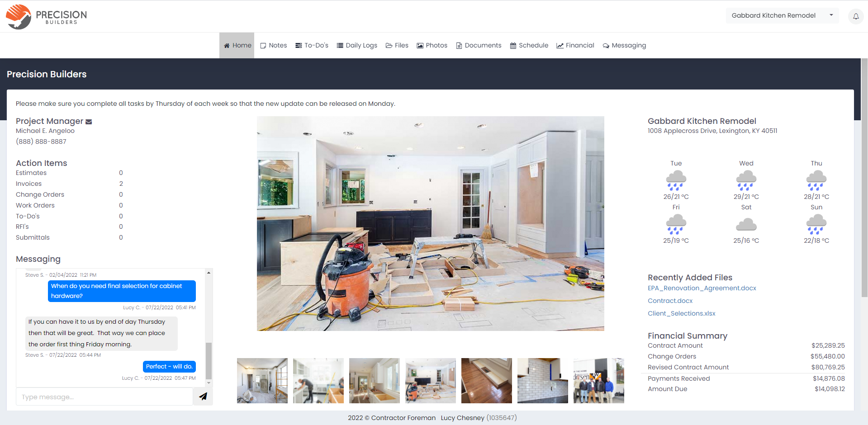This screenshot has width=868, height=425.
Task: Click the Documents page icon
Action: click(459, 45)
